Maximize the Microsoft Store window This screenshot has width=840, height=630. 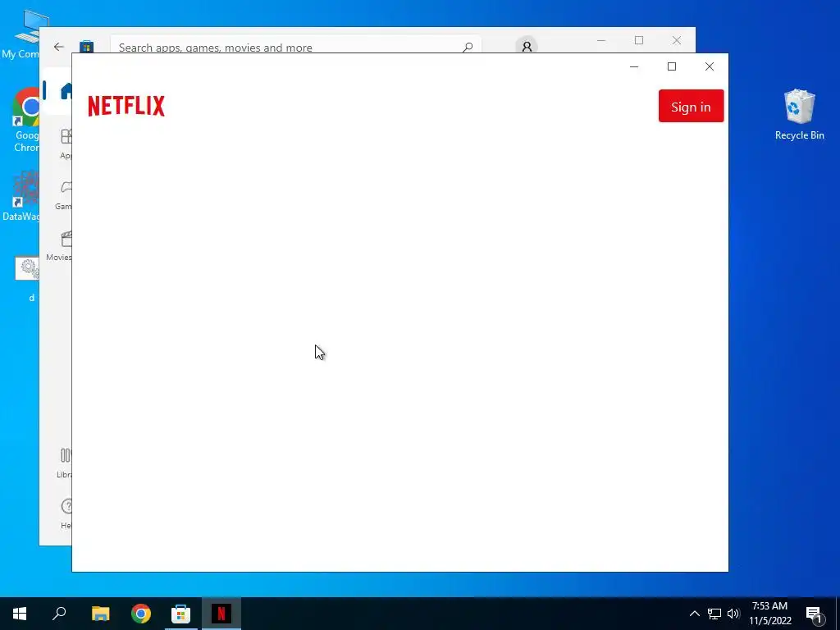coord(638,41)
